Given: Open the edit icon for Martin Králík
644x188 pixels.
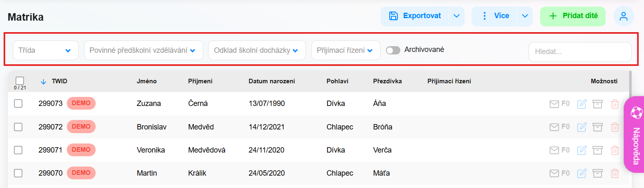Looking at the screenshot, I should (582, 174).
